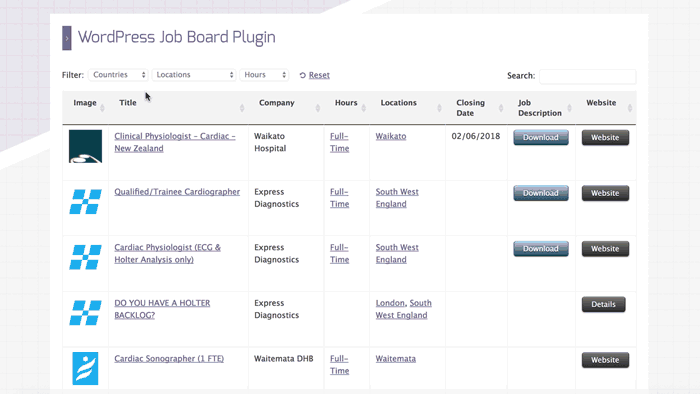This screenshot has height=394, width=700.
Task: Click the Reset filters link
Action: 319,75
